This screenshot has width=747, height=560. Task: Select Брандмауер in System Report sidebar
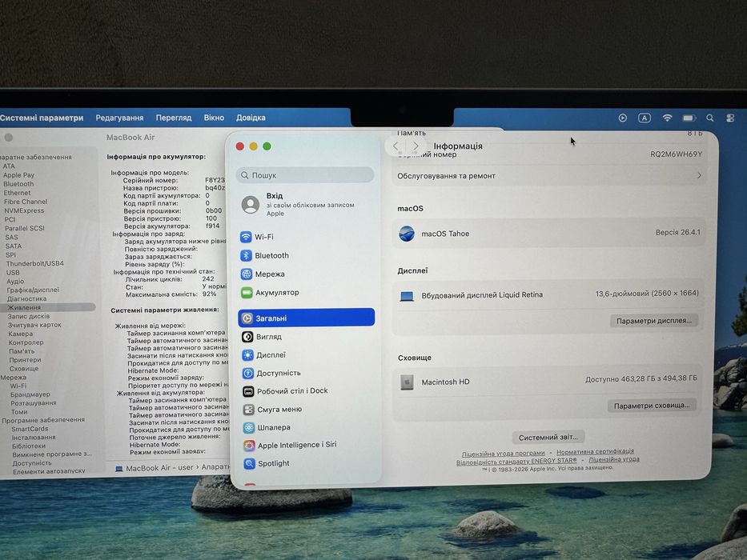click(30, 394)
